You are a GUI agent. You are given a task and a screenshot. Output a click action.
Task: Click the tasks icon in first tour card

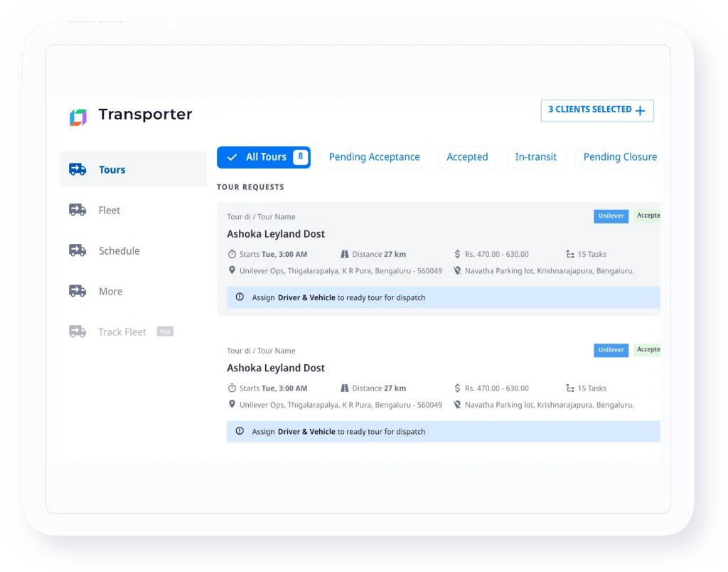[570, 254]
